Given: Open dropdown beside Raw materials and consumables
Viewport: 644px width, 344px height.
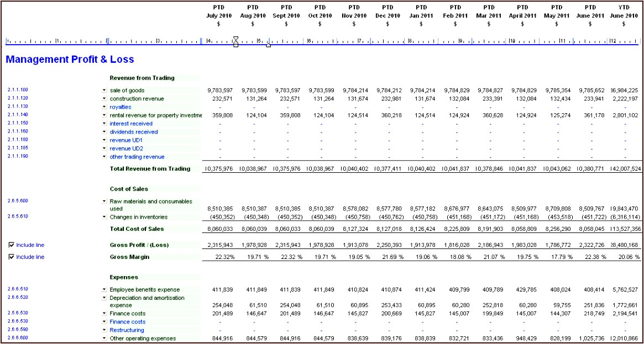Looking at the screenshot, I should click(104, 201).
